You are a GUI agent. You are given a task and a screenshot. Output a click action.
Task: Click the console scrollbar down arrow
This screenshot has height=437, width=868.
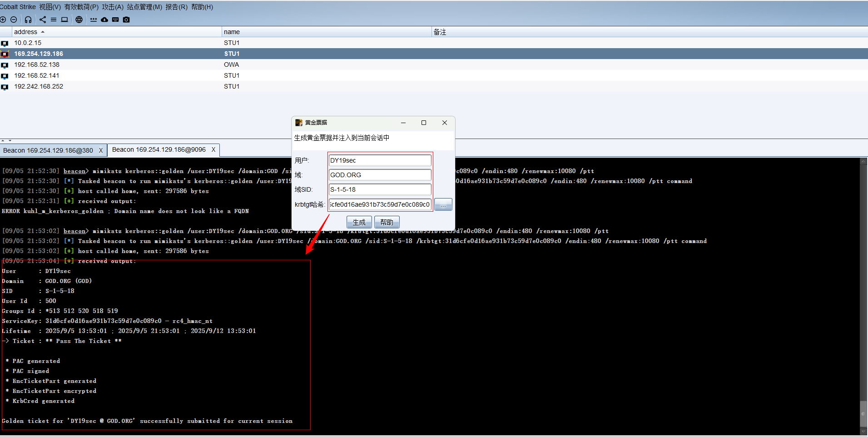click(x=863, y=431)
